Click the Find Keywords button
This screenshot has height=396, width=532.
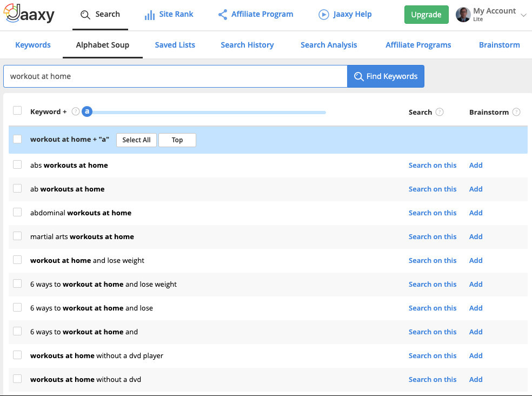pos(385,76)
